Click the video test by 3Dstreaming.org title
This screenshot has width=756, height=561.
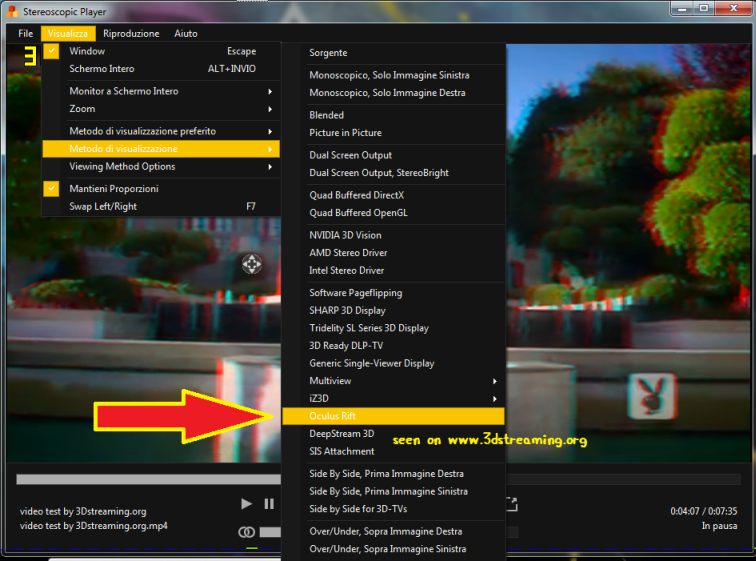[83, 511]
